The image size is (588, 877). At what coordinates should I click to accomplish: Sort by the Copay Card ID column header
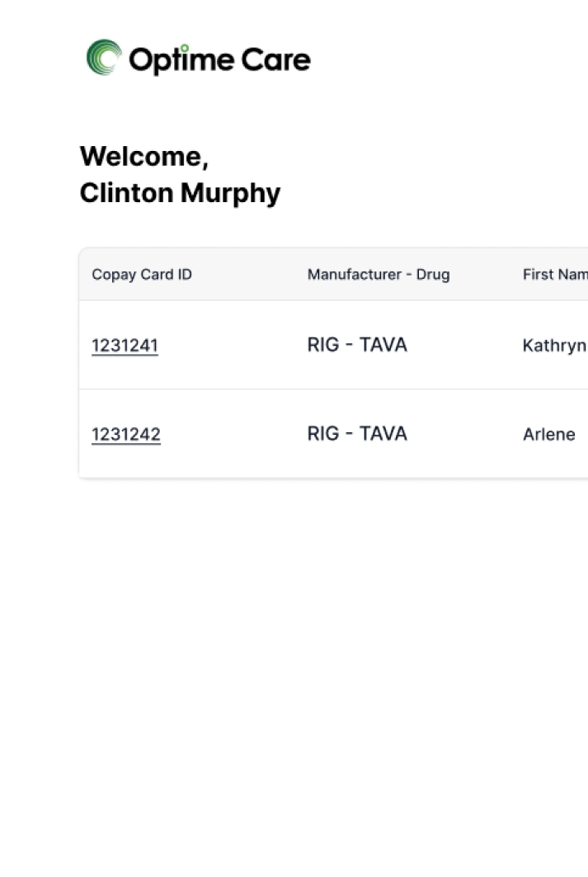[142, 275]
